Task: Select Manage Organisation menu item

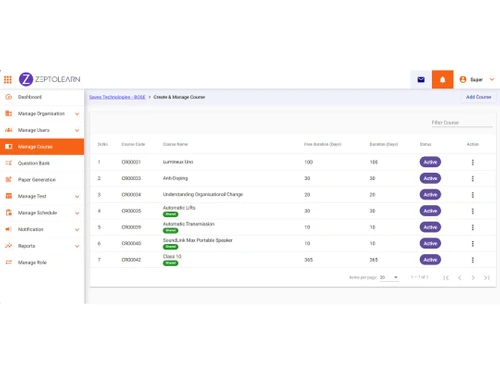Action: (x=41, y=114)
